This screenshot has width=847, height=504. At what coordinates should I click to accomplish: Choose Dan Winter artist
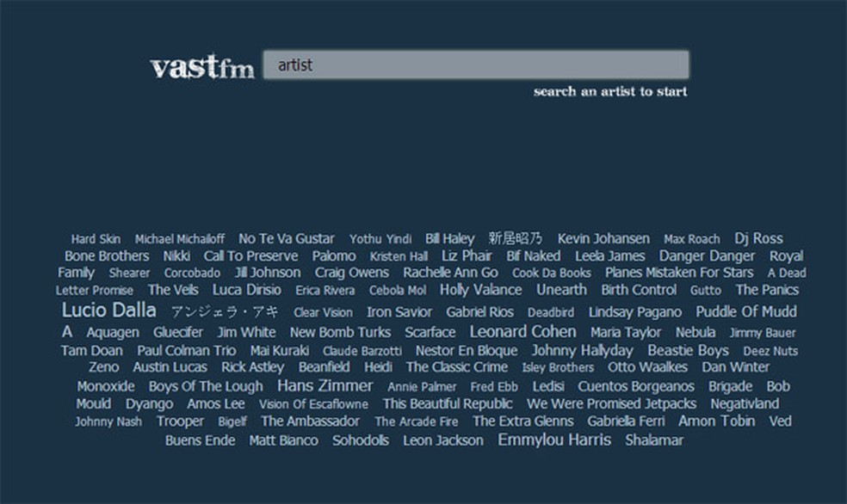(x=736, y=367)
